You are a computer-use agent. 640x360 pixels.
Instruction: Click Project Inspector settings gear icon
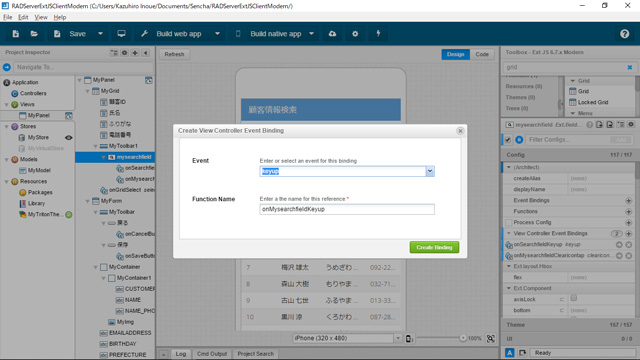[124, 53]
